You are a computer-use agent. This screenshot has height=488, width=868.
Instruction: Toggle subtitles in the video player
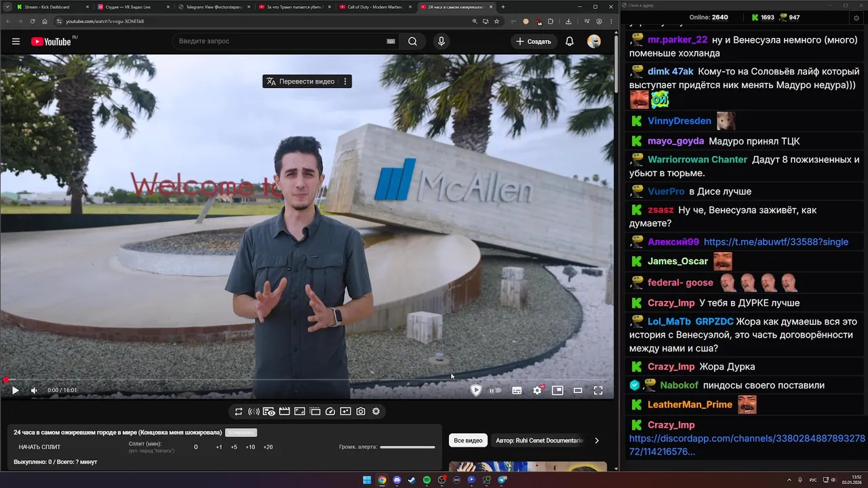point(517,390)
